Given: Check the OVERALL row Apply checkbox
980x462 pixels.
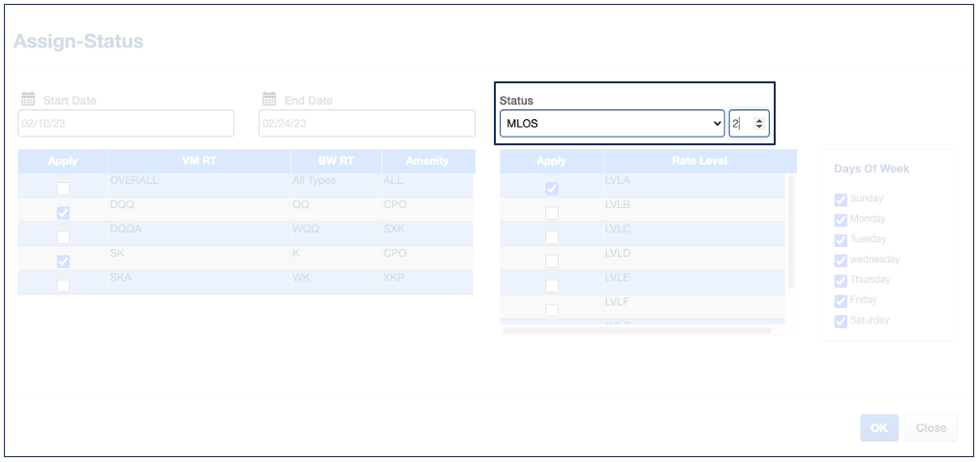Looking at the screenshot, I should (63, 189).
